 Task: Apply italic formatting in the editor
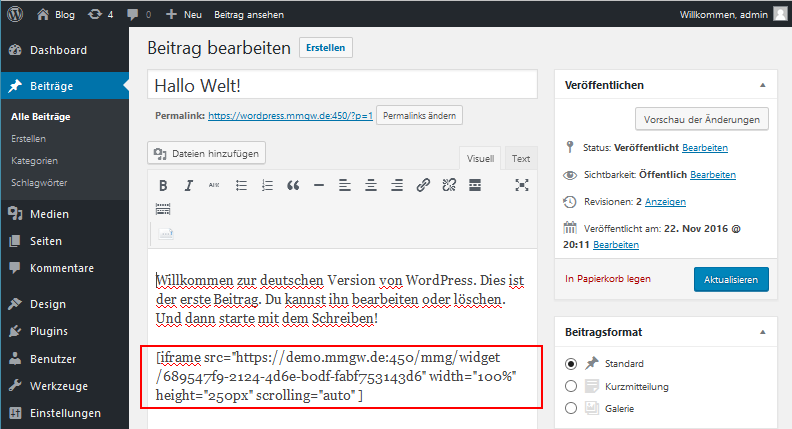pyautogui.click(x=188, y=185)
